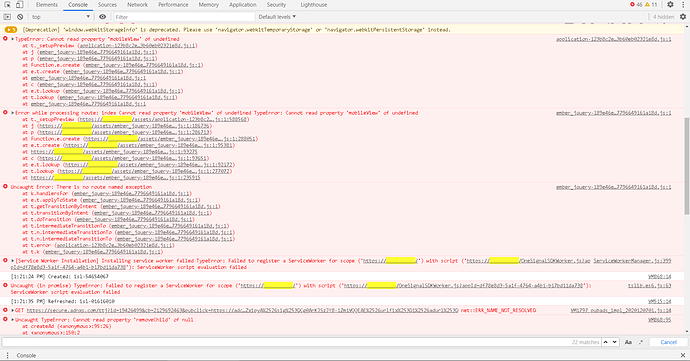
Task: Open the Performance tab
Action: pyautogui.click(x=173, y=4)
